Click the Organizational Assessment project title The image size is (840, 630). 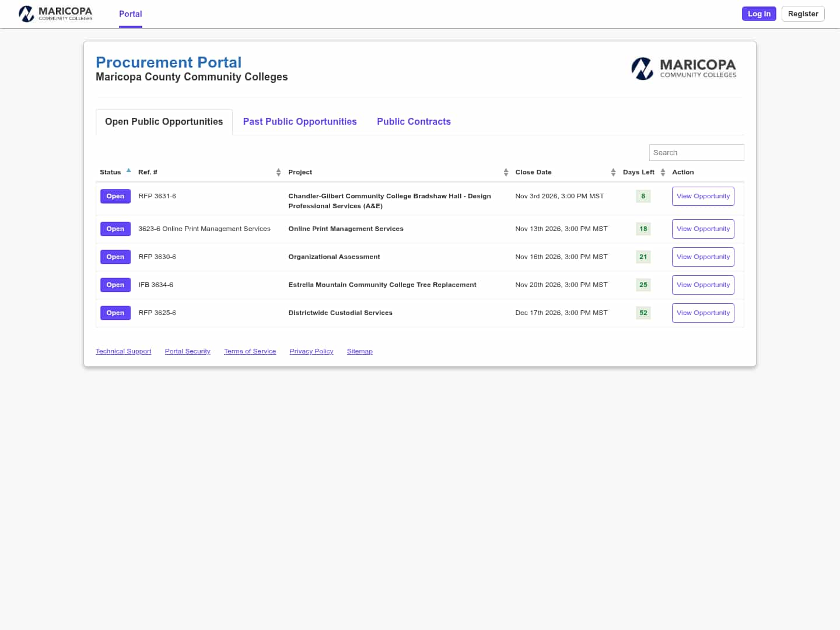tap(334, 257)
